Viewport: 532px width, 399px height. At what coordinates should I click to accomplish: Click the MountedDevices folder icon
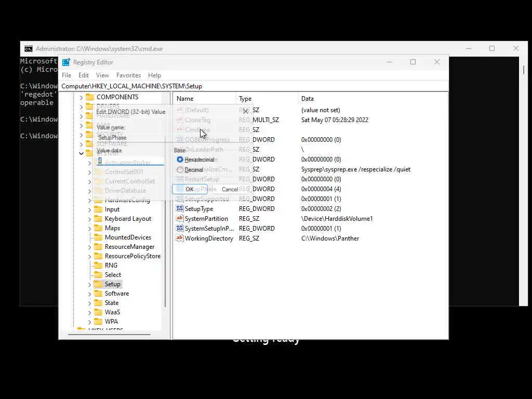98,237
